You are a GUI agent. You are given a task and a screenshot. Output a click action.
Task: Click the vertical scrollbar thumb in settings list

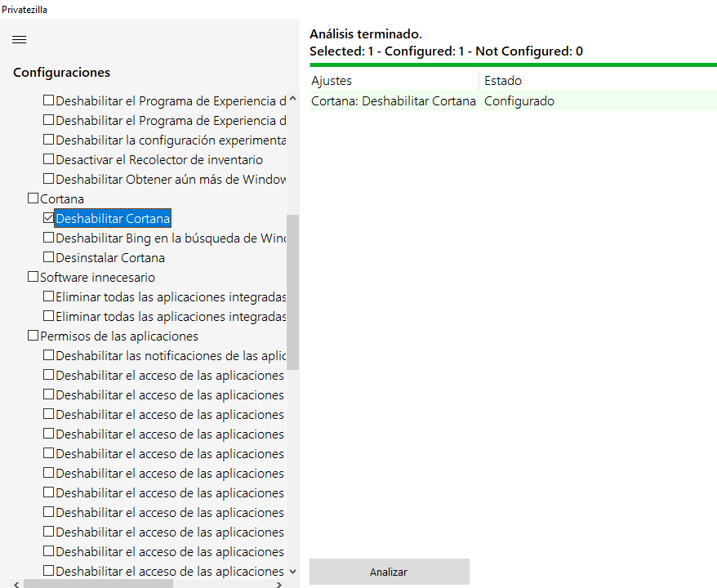pos(293,292)
